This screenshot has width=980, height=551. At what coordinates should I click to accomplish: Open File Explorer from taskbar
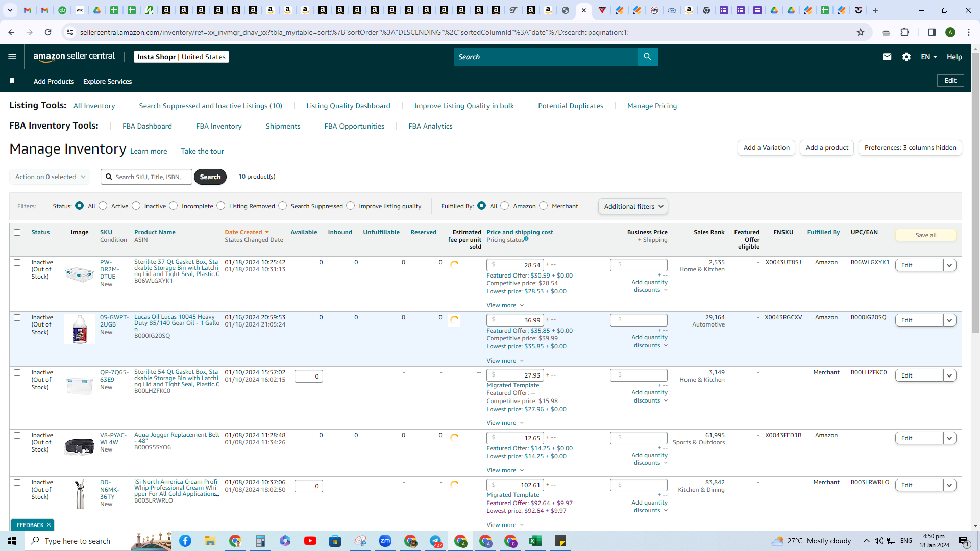210,541
